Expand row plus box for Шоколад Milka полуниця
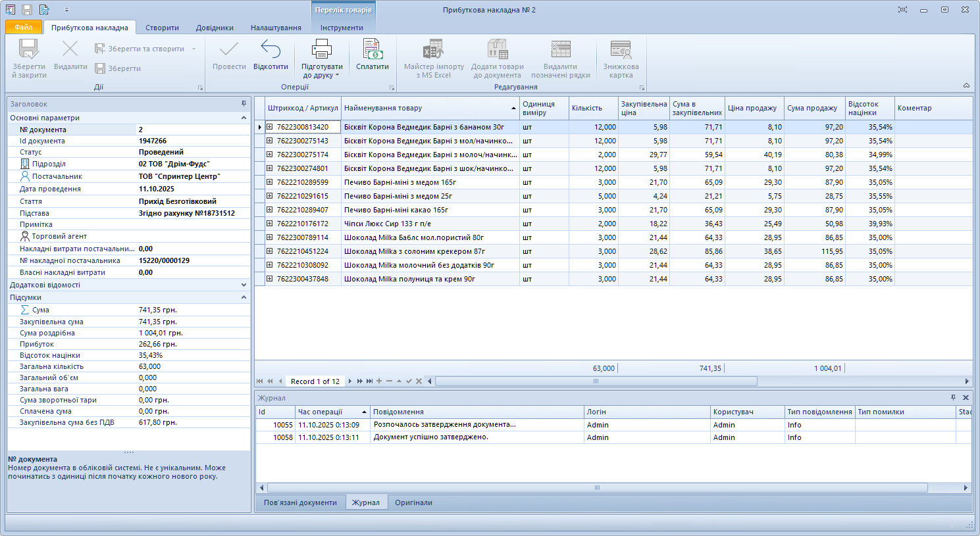 269,279
